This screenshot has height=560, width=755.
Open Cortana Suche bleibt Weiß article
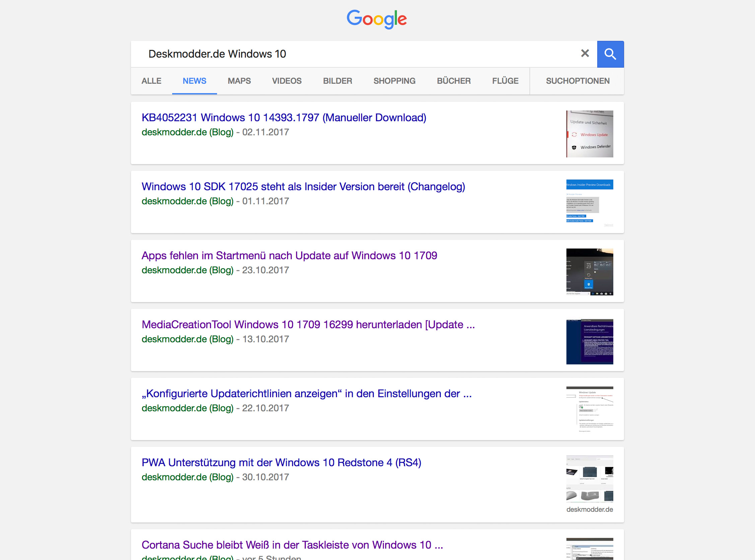pos(292,545)
